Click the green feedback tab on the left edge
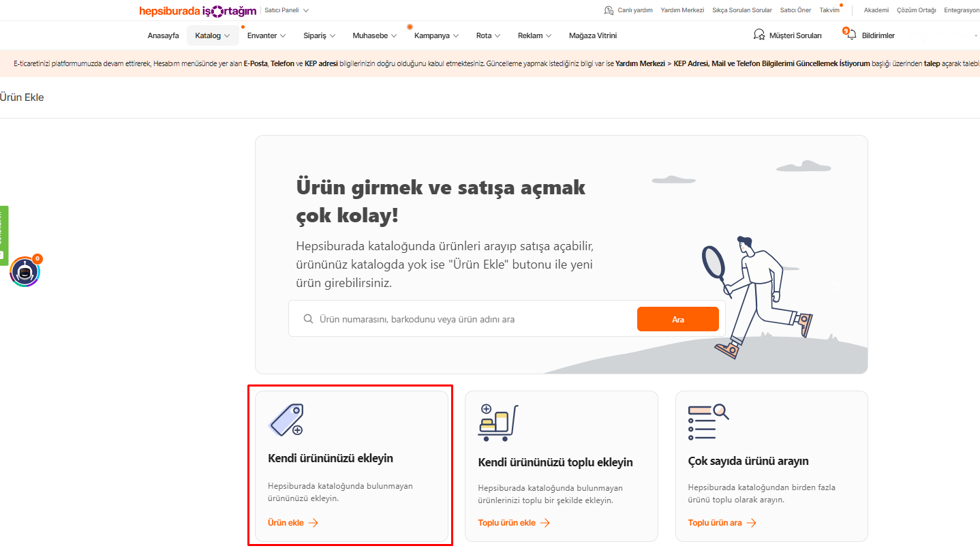 [x=4, y=235]
